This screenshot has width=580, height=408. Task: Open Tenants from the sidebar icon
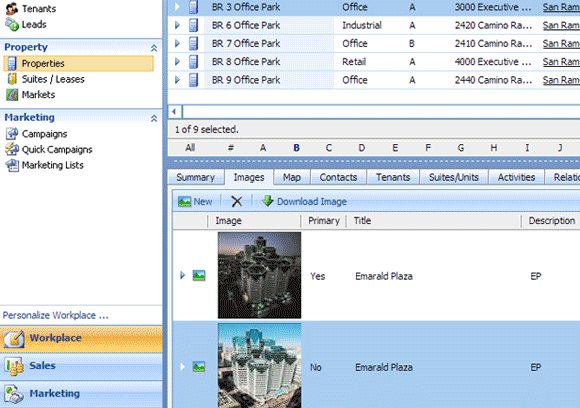[12, 8]
